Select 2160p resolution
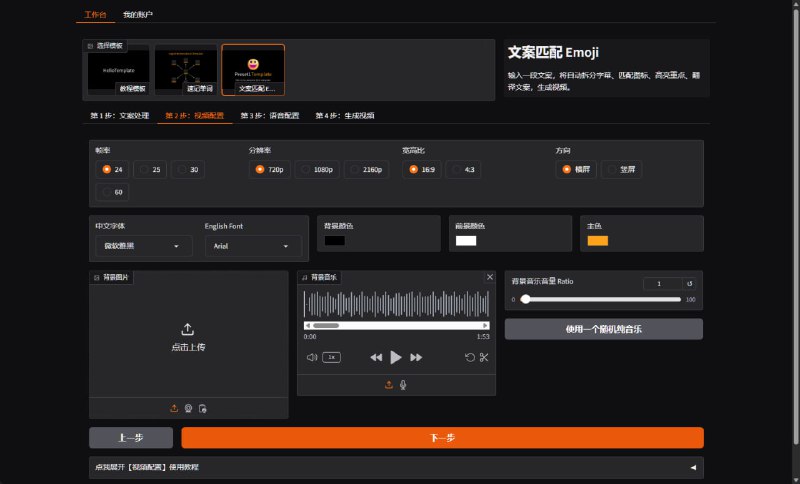Image resolution: width=800 pixels, height=484 pixels. [x=366, y=169]
